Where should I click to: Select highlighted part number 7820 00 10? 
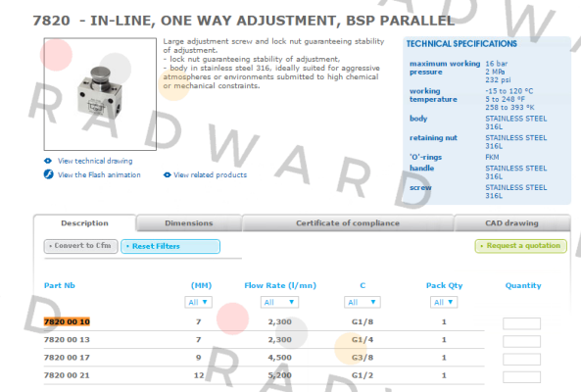coord(67,321)
